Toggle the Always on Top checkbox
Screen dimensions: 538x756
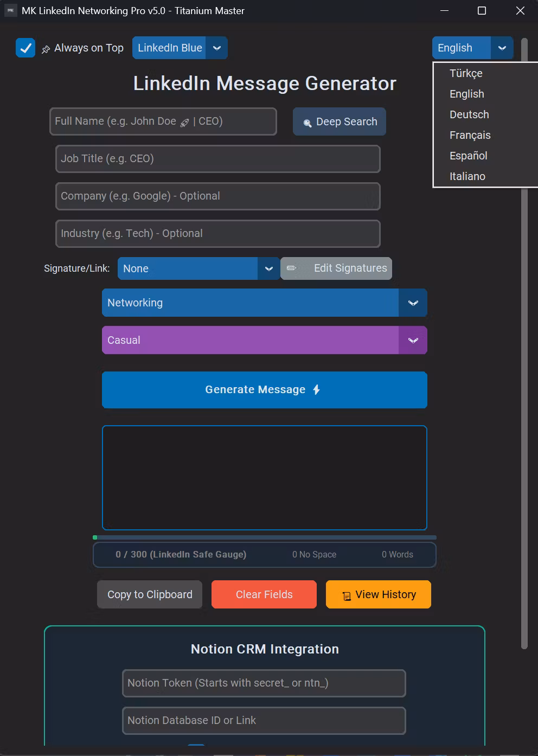tap(25, 48)
